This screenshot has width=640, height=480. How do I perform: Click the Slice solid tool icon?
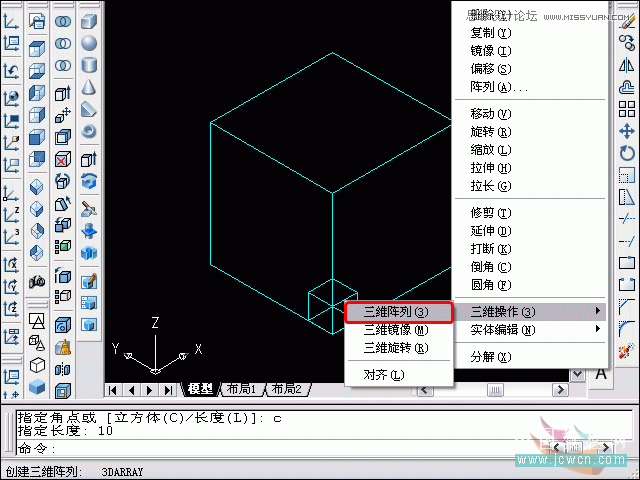(x=89, y=209)
